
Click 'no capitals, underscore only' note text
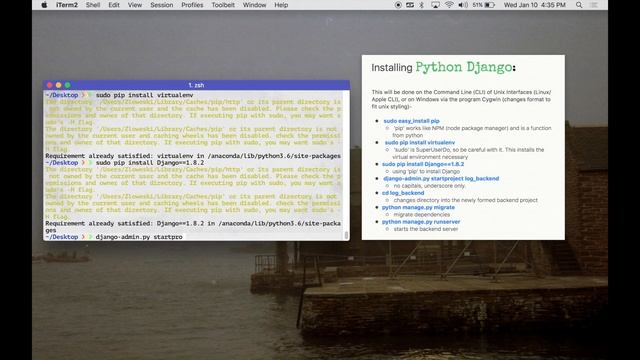tap(429, 186)
